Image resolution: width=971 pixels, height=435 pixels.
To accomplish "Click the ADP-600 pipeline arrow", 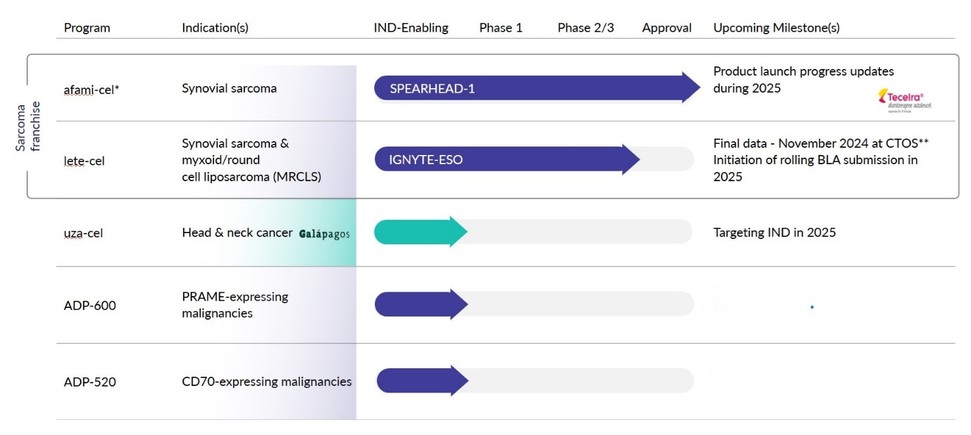I will [421, 304].
